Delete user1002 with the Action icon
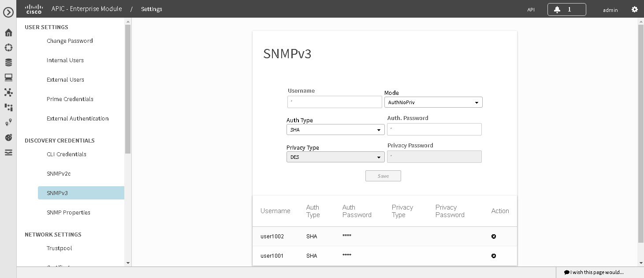 pos(493,236)
